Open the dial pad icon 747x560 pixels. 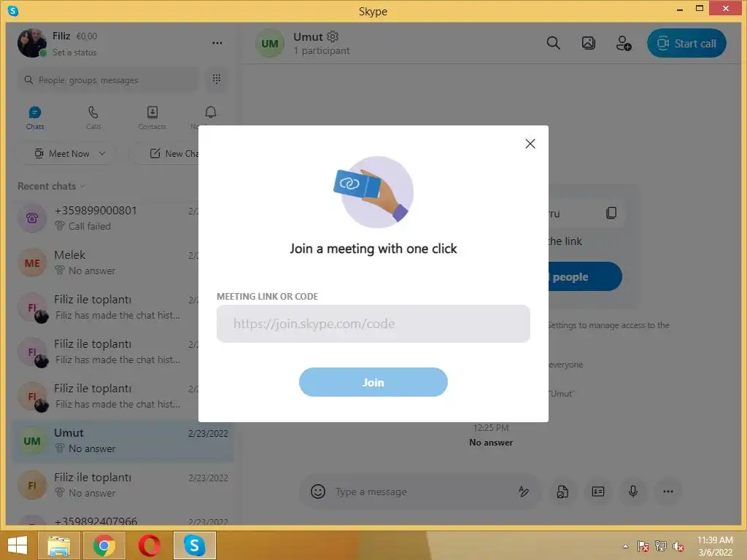click(x=217, y=79)
